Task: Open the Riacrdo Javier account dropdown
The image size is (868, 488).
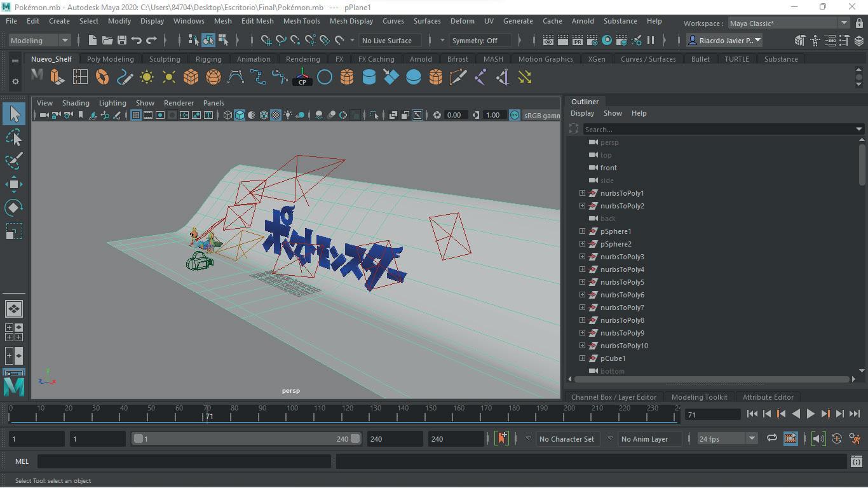Action: (724, 40)
